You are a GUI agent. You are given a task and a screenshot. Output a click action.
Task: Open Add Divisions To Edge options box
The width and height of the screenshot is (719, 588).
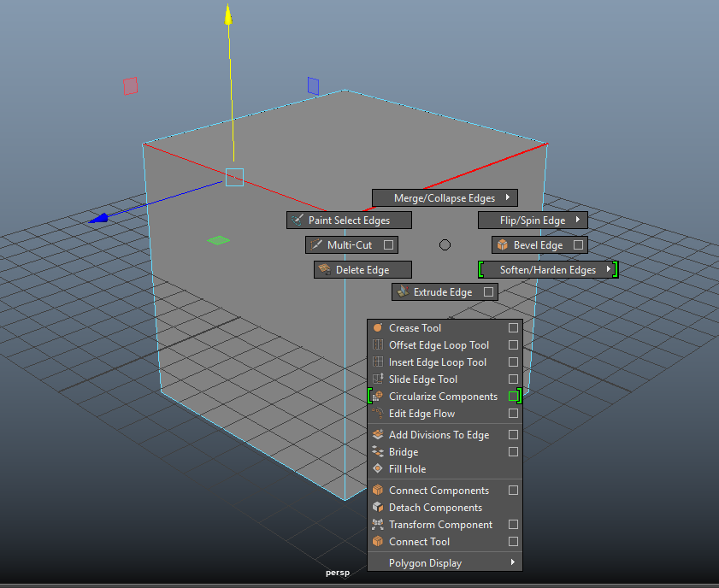click(x=513, y=434)
